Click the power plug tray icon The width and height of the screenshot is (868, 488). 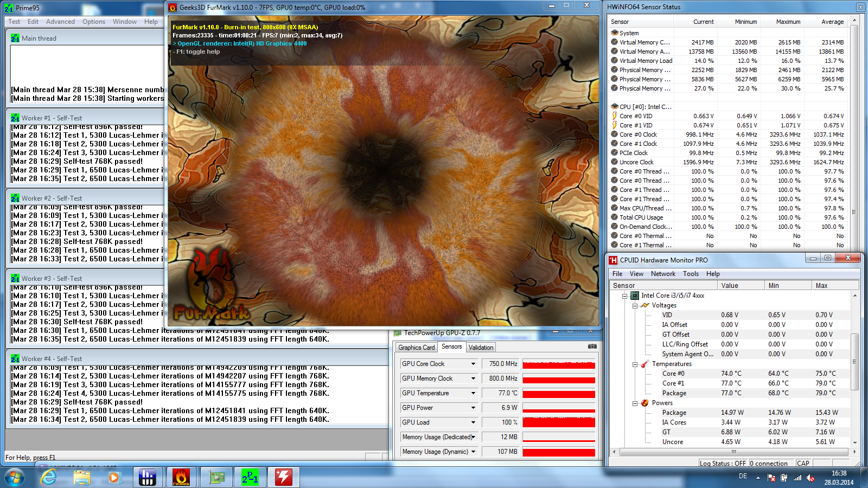(x=784, y=478)
